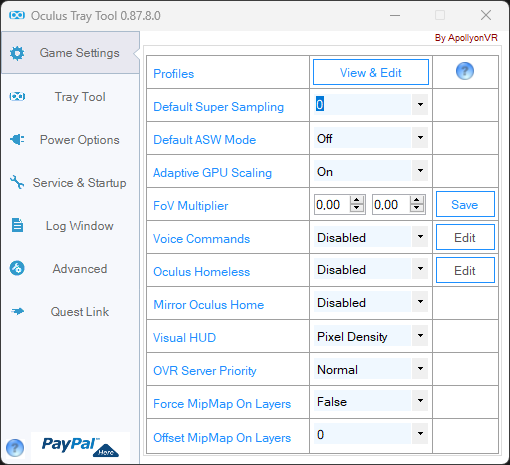
Task: Increase the first FoV Multiplier value
Action: coord(357,200)
